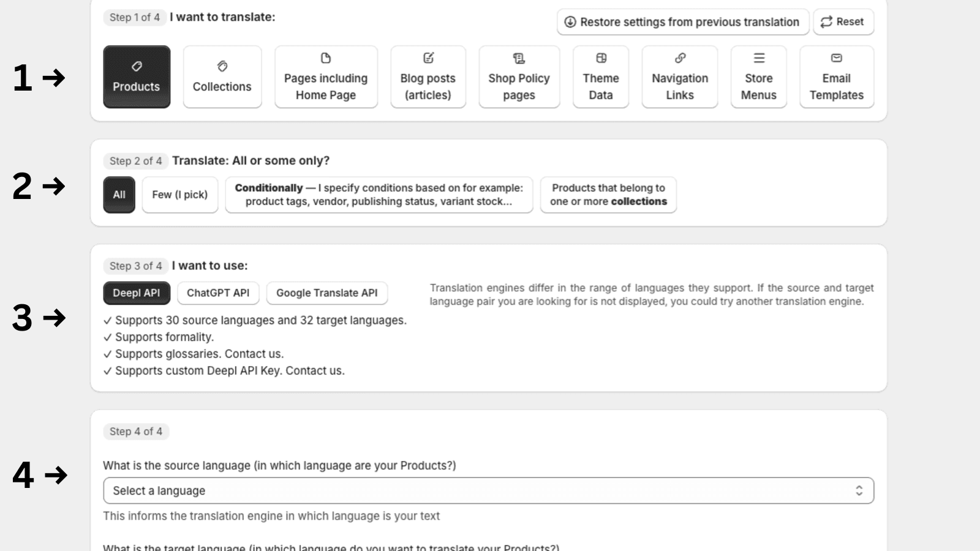Select Pages including Home Page icon
The image size is (980, 551).
click(325, 59)
